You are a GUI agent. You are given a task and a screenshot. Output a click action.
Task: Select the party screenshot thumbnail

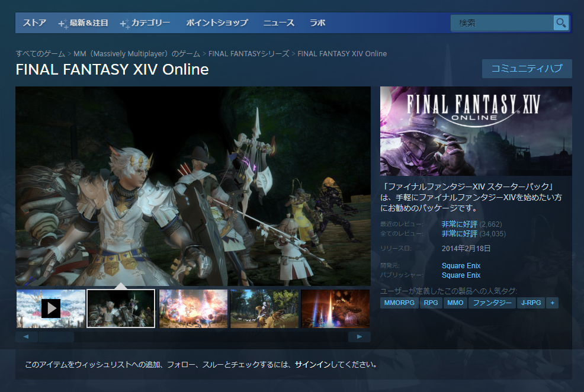pos(121,309)
